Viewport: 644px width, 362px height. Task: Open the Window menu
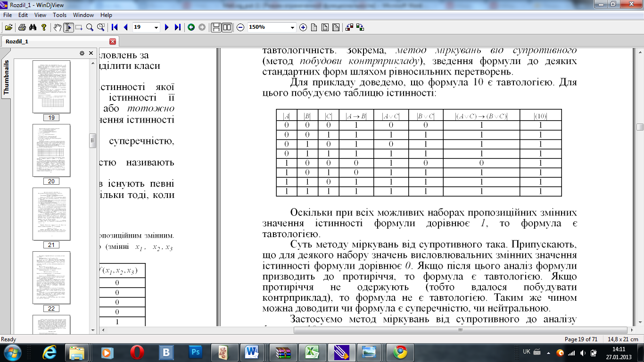coord(83,15)
